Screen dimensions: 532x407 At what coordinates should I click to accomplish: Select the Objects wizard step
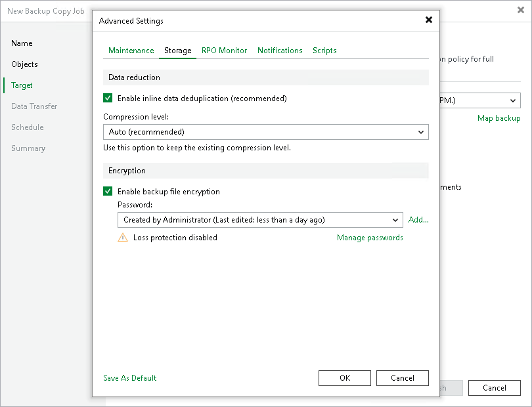pos(24,64)
